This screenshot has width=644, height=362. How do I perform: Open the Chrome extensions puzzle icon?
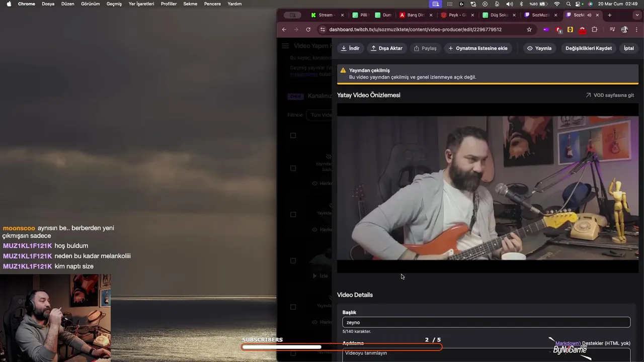click(x=594, y=30)
